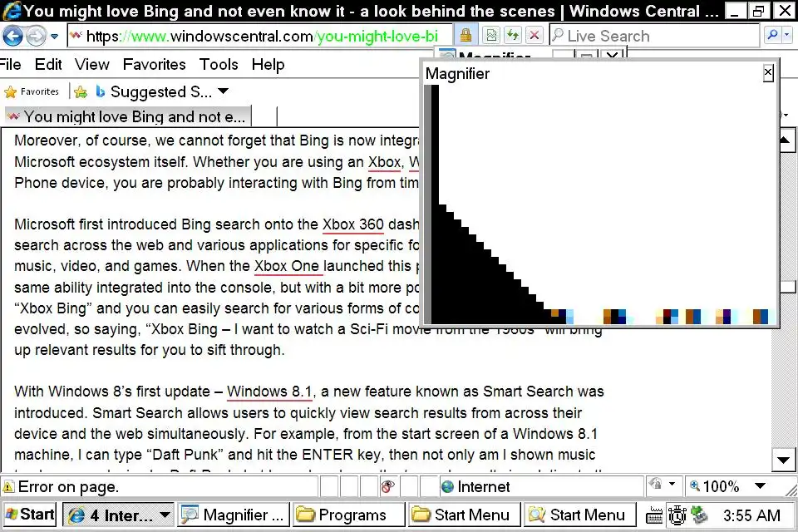This screenshot has height=532, width=798.
Task: Open the security zone dropdown arrow
Action: coord(672,484)
